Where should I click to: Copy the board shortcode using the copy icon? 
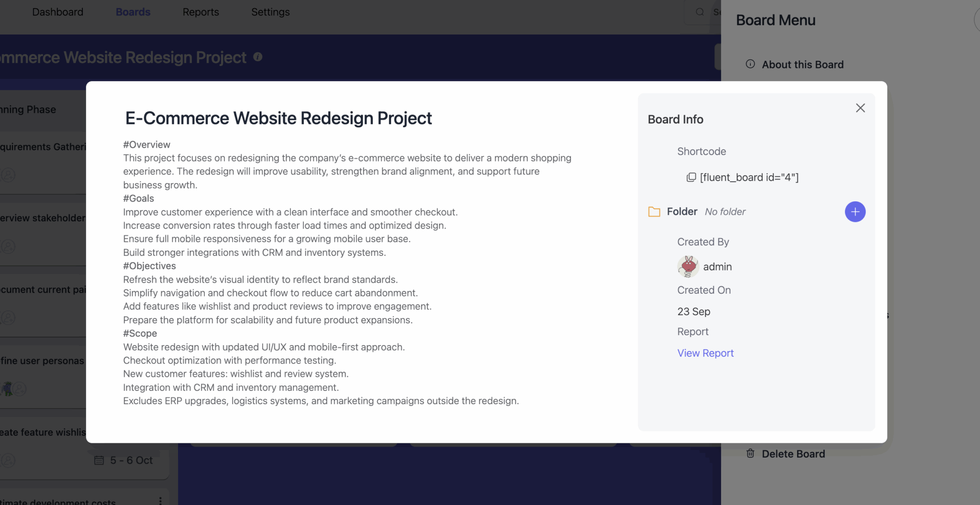point(691,177)
